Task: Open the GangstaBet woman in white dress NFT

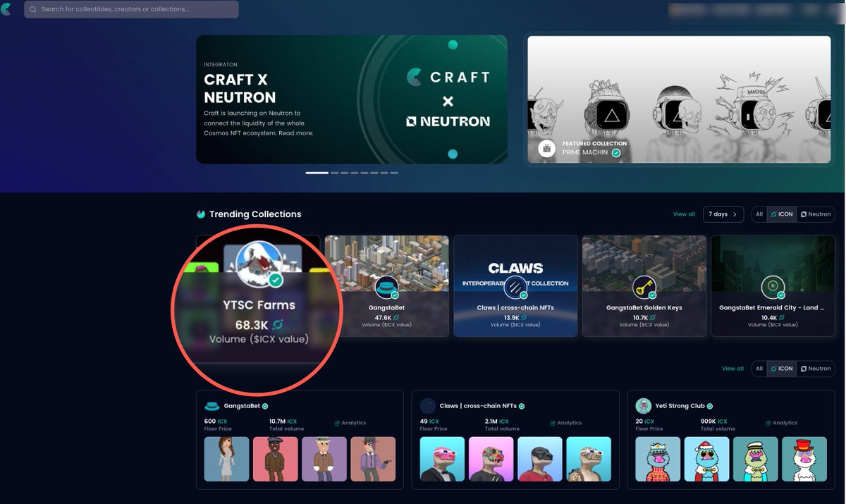Action: (x=226, y=459)
